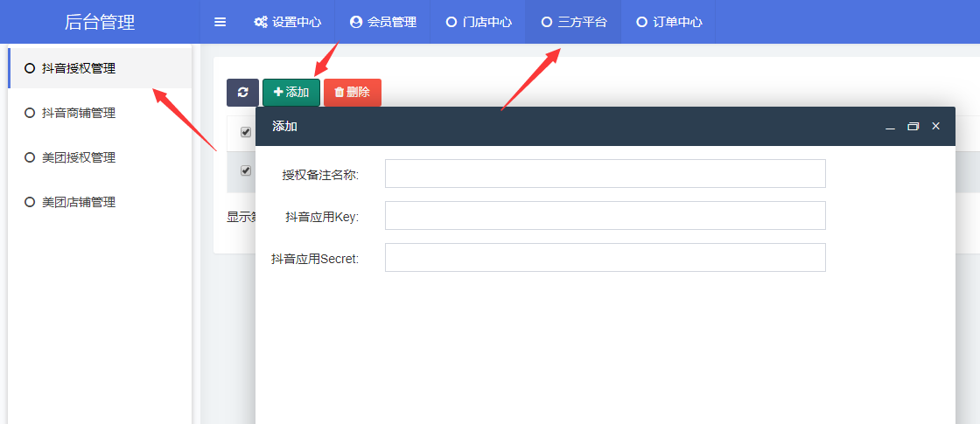Click the red 删除 button
The width and height of the screenshot is (980, 424).
point(353,93)
